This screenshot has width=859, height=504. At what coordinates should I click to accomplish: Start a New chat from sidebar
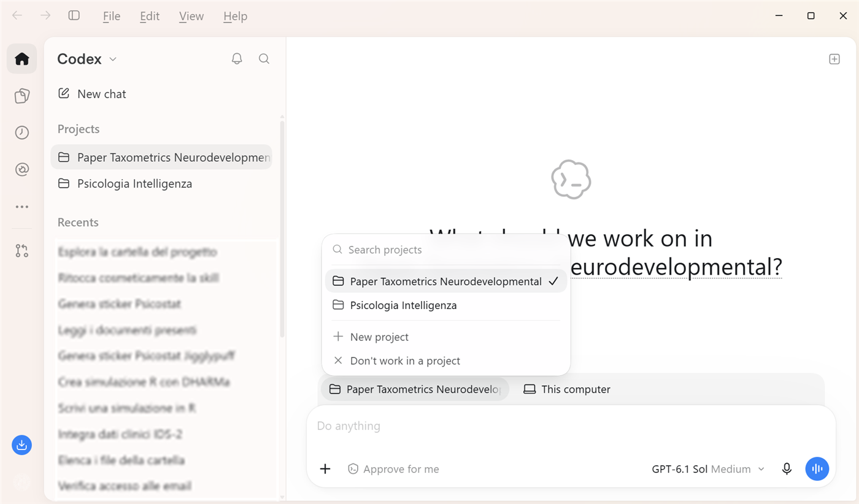point(161,94)
